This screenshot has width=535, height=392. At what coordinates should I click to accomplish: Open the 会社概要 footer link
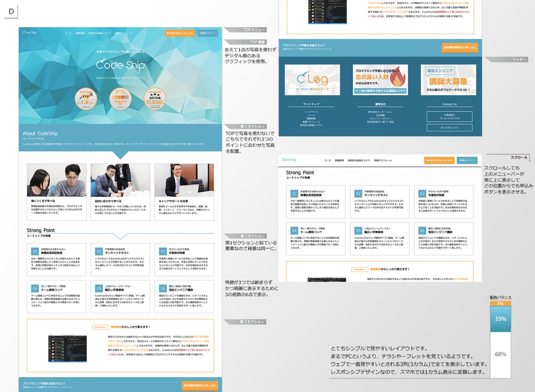click(x=381, y=115)
